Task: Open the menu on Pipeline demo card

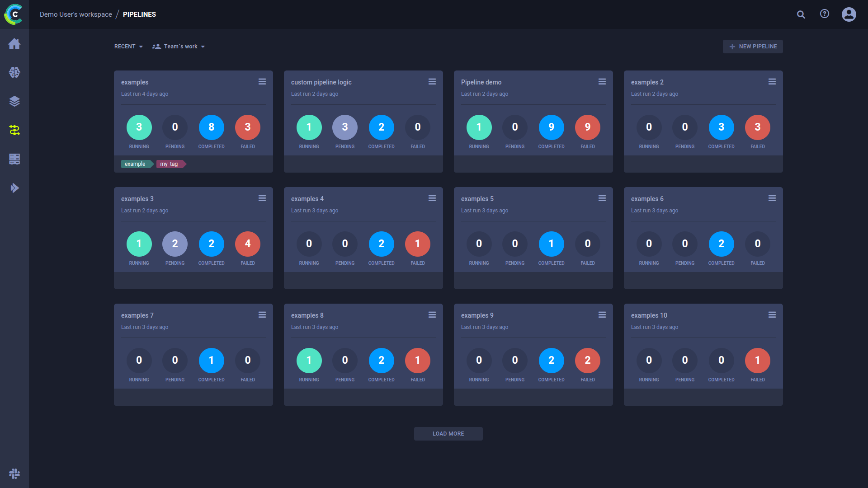Action: click(602, 81)
